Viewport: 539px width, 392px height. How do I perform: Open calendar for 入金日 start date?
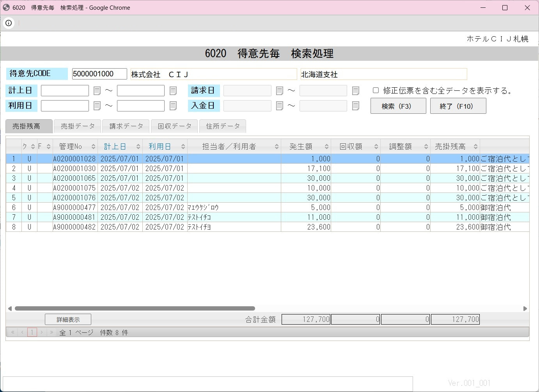coord(279,106)
